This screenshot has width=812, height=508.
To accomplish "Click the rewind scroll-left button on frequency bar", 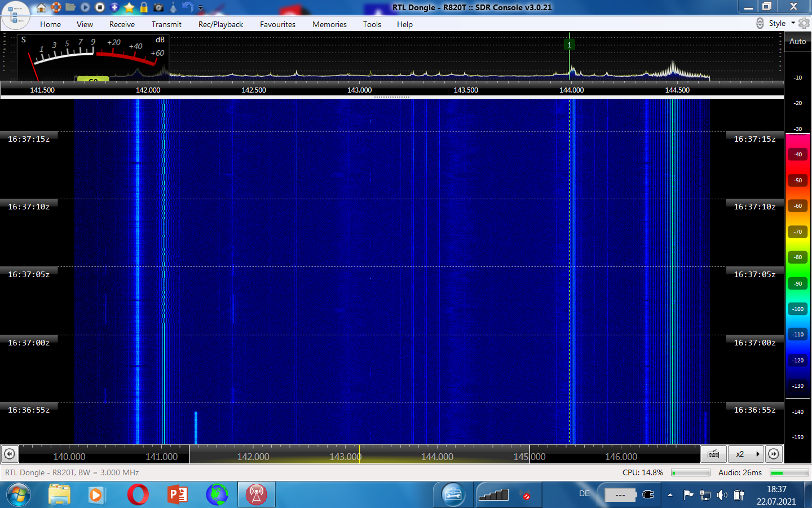I will click(10, 454).
